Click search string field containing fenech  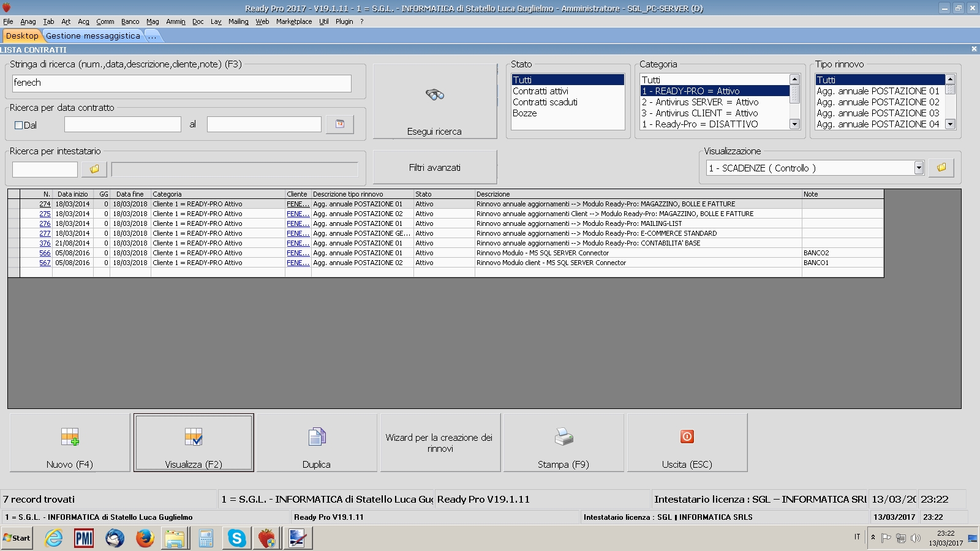182,83
